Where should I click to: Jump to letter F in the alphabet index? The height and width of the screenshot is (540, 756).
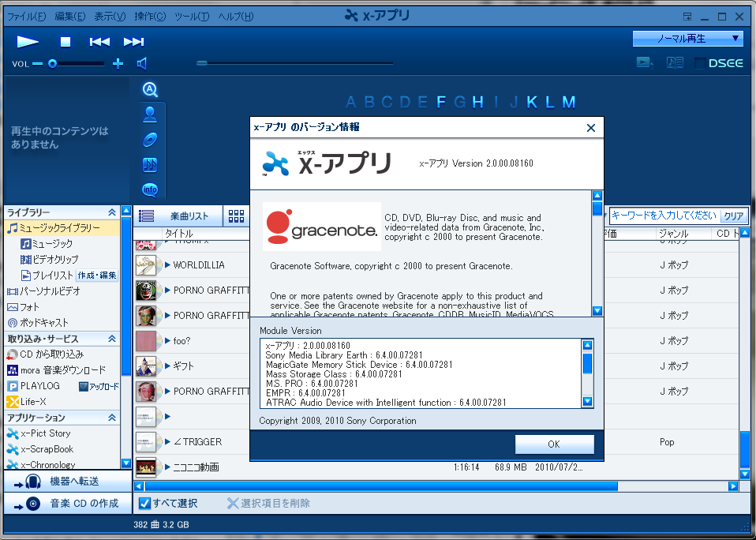(x=440, y=102)
